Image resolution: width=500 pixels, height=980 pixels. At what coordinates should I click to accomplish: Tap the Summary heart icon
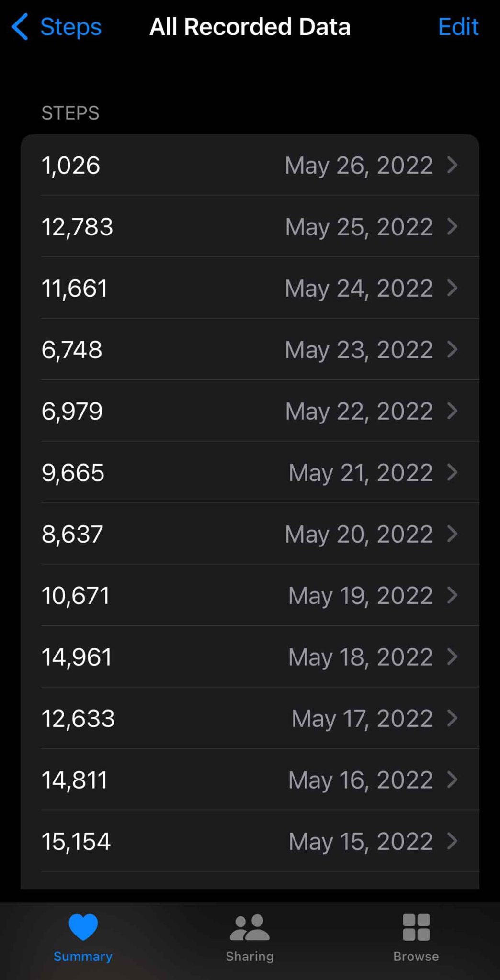[83, 926]
